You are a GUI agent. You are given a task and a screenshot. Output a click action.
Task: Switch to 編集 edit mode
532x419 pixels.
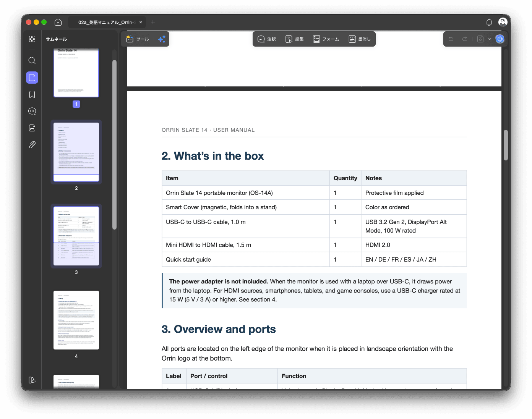295,39
